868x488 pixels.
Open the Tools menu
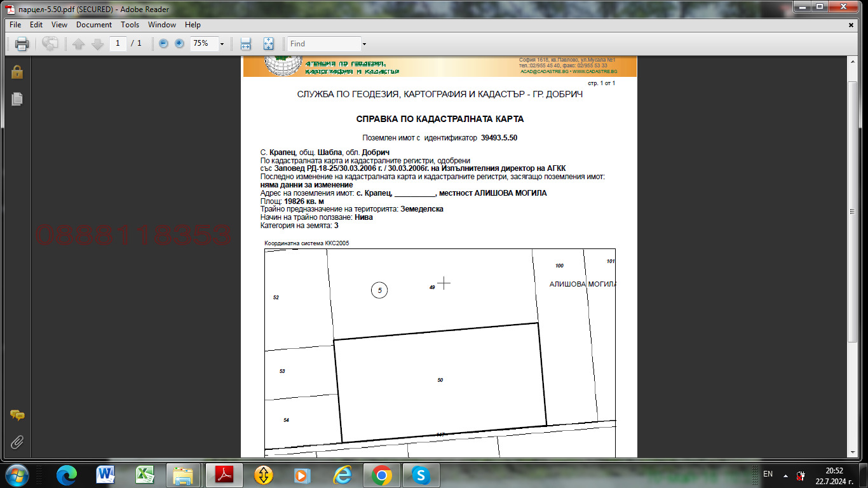[130, 25]
